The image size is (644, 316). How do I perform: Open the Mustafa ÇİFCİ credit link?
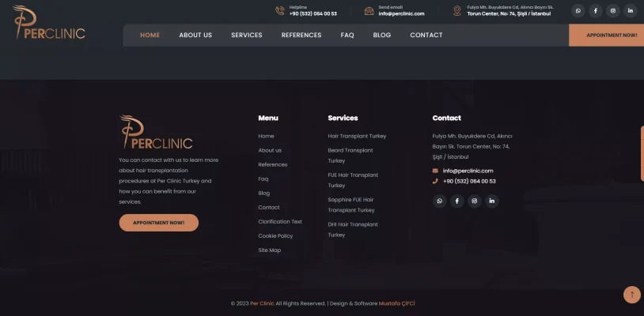396,303
